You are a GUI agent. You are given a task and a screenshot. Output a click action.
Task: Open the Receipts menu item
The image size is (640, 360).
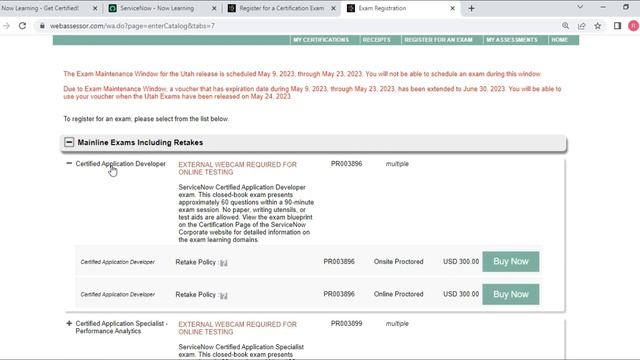pyautogui.click(x=376, y=40)
